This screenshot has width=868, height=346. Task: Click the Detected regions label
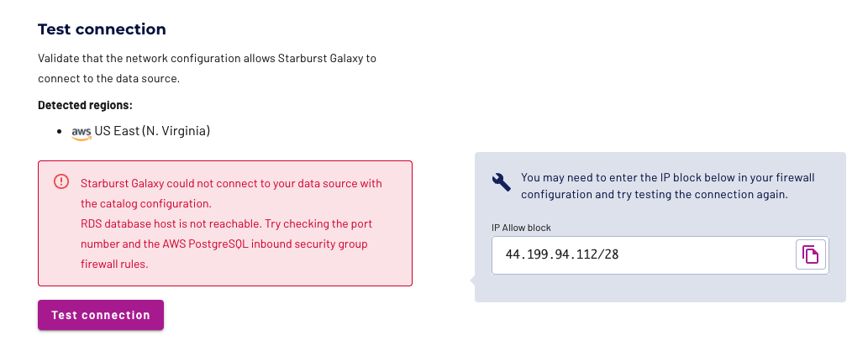coord(86,105)
